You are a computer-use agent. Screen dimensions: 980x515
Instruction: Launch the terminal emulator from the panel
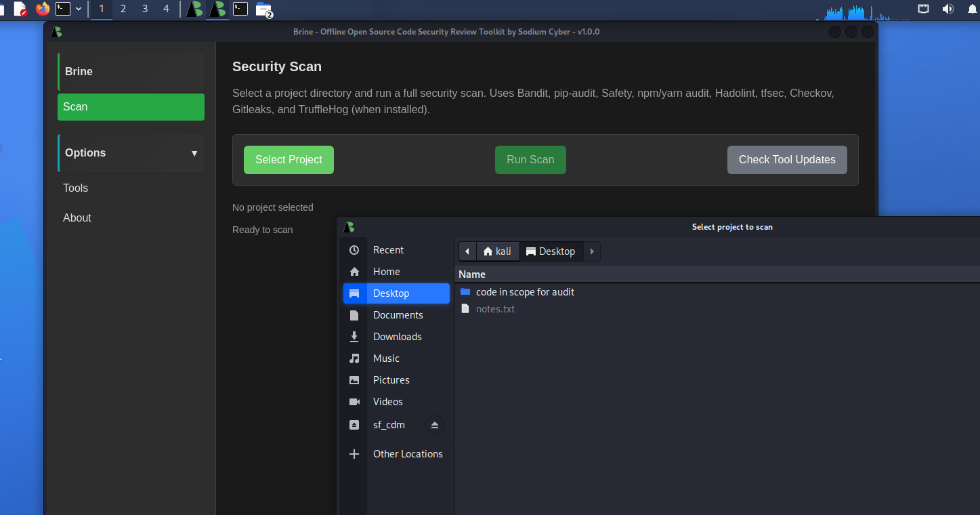tap(63, 9)
